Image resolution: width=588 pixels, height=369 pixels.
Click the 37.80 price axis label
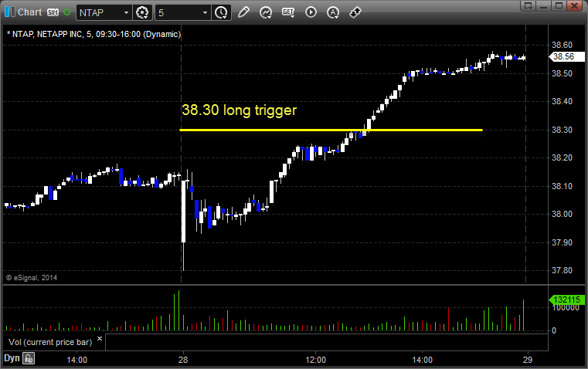(563, 270)
